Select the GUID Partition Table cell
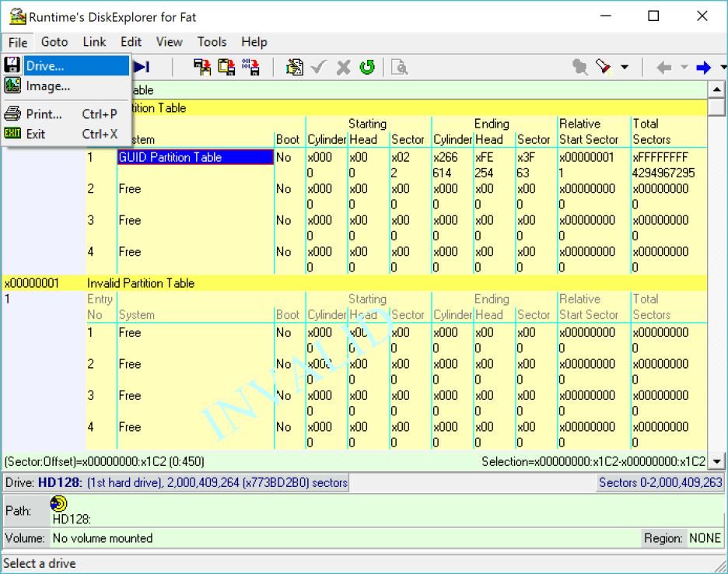 [x=195, y=157]
